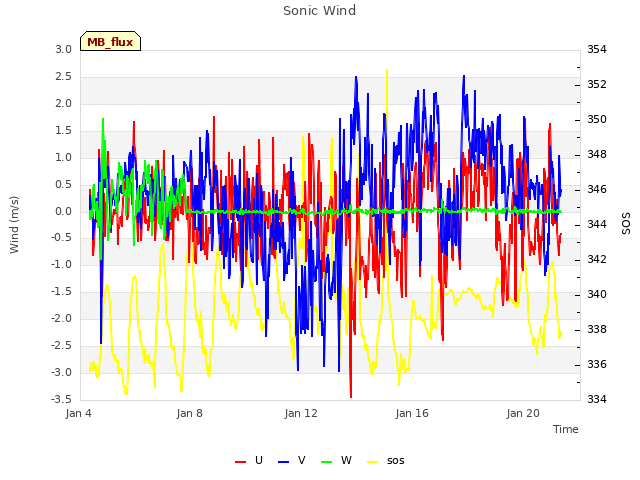This screenshot has width=640, height=480.
Task: Click the Jan 20 x-axis tick label
Action: coord(523,413)
